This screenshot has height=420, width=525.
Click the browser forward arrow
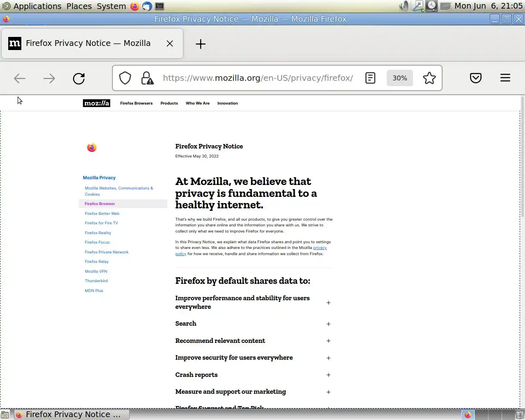pyautogui.click(x=49, y=78)
